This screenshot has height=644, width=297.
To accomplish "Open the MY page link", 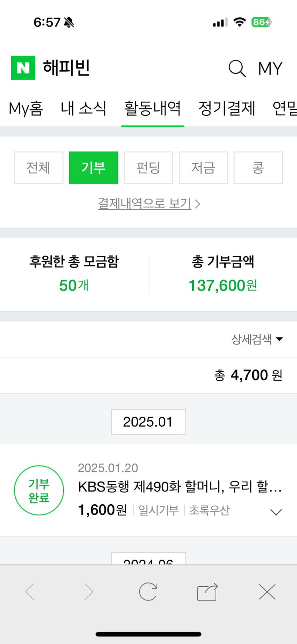I will point(270,68).
